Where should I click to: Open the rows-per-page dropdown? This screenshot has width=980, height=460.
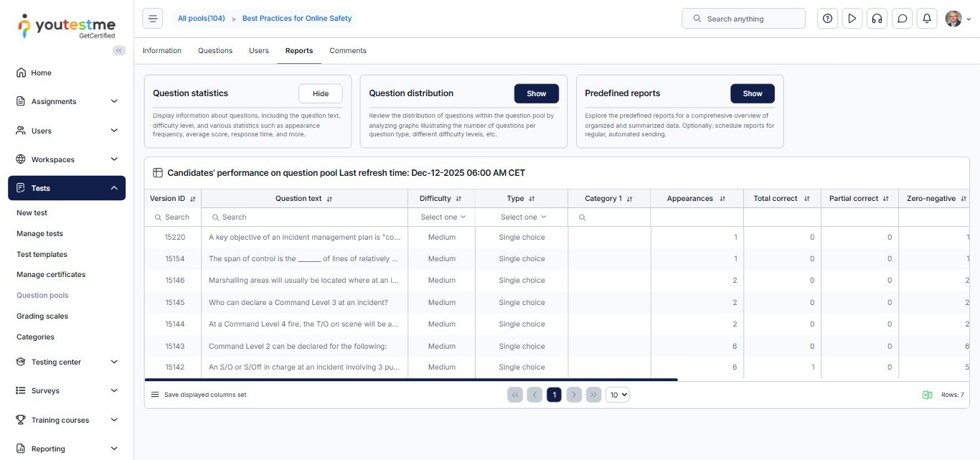[x=617, y=395]
